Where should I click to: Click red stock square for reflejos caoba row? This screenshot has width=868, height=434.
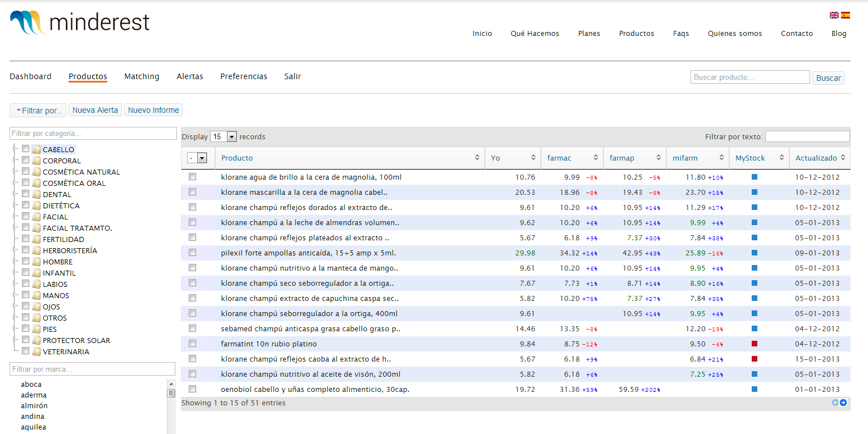[755, 359]
